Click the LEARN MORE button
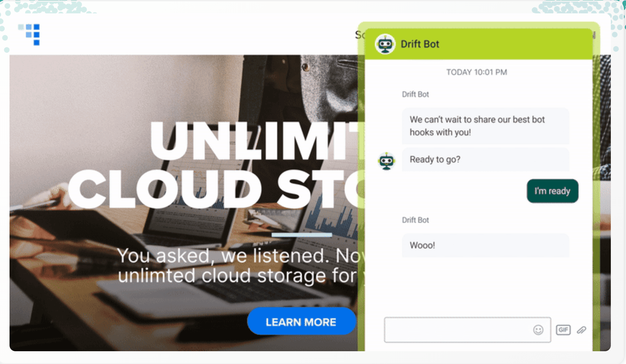The height and width of the screenshot is (364, 626). click(x=301, y=322)
